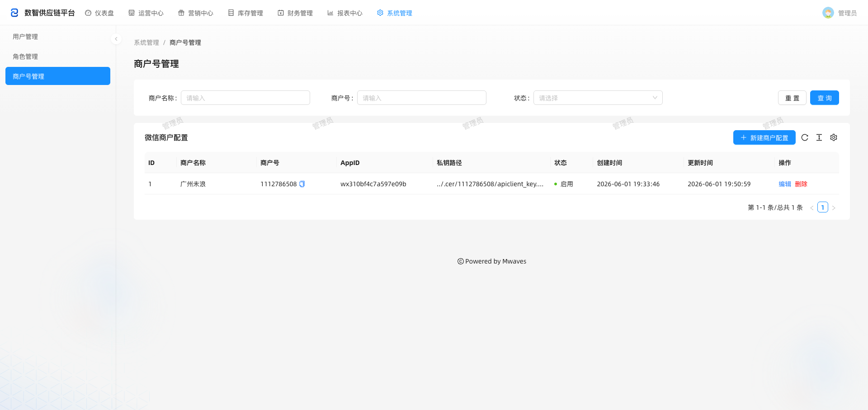
Task: Click creation time 2026-06-01 19:33:46
Action: tap(628, 184)
